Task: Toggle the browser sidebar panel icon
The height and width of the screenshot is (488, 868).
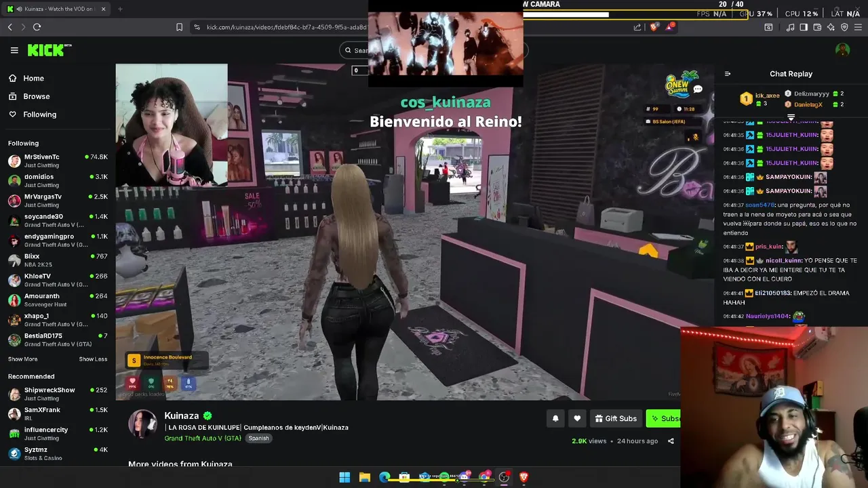Action: click(x=804, y=27)
